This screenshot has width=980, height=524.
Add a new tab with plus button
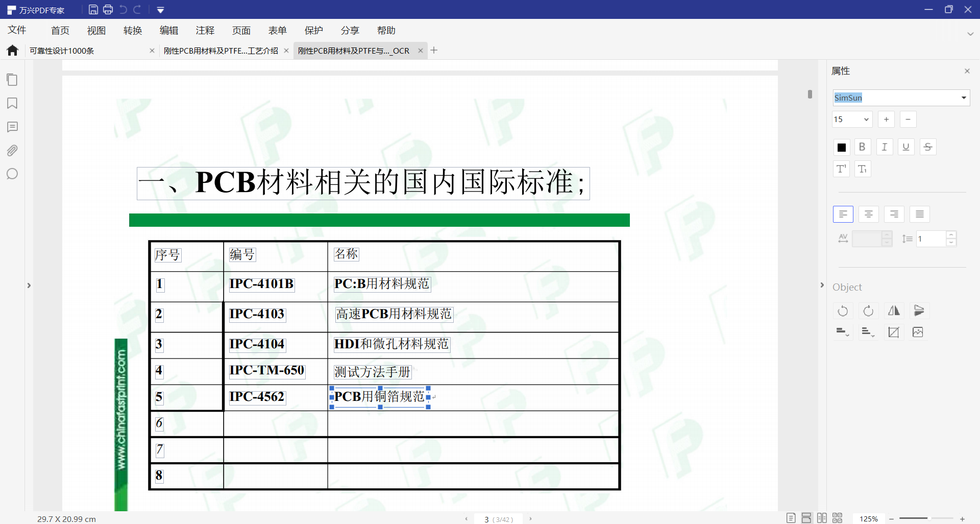(434, 50)
